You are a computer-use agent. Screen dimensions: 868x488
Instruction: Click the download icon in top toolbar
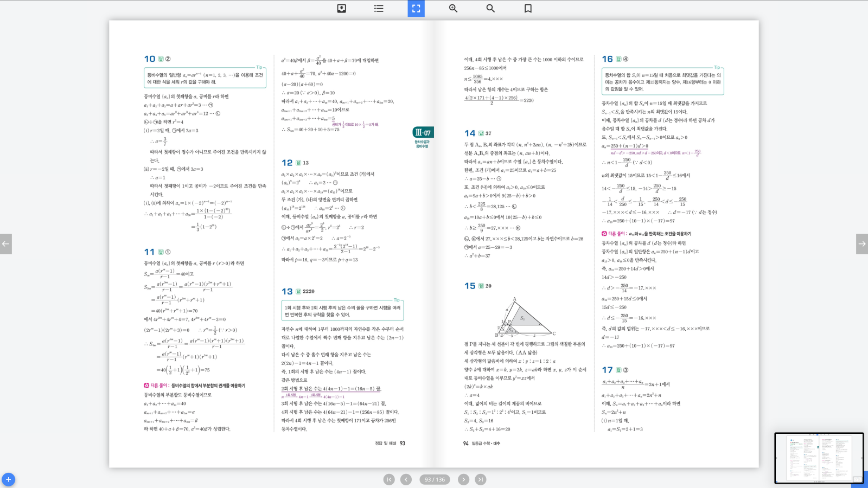(x=341, y=8)
